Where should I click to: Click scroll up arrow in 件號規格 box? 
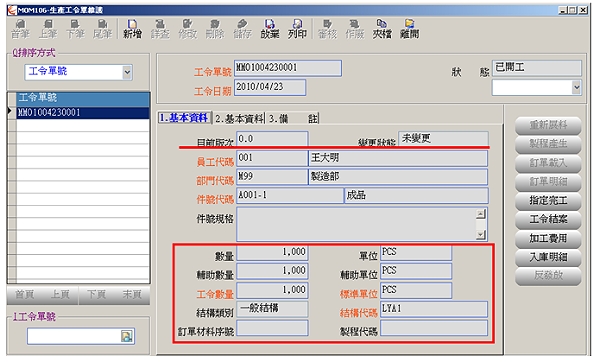tap(481, 214)
